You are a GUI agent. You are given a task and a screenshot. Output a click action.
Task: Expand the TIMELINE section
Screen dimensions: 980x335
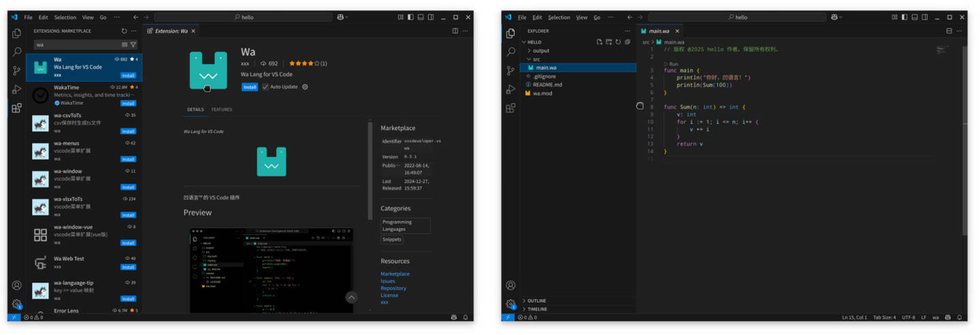click(537, 308)
